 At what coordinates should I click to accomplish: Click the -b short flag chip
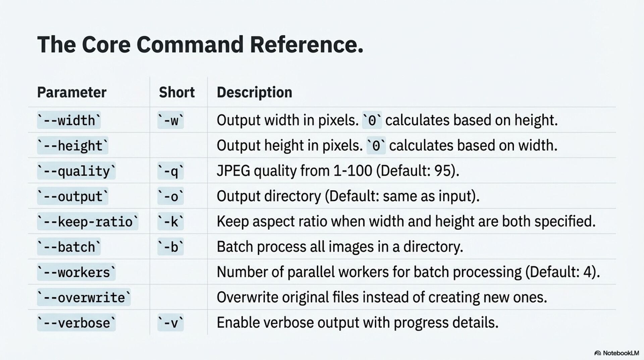click(171, 247)
